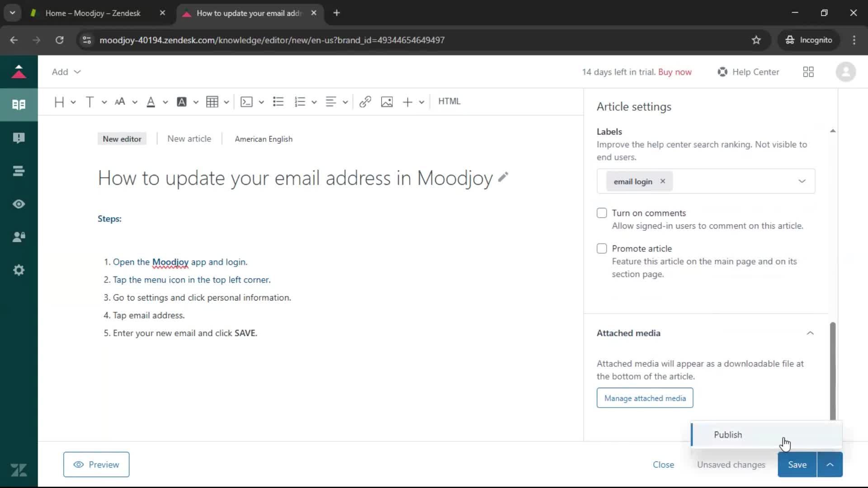Click Manage attached media button

point(645,398)
